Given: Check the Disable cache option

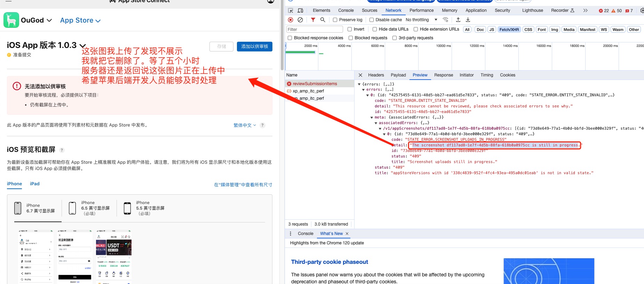Looking at the screenshot, I should 372,20.
